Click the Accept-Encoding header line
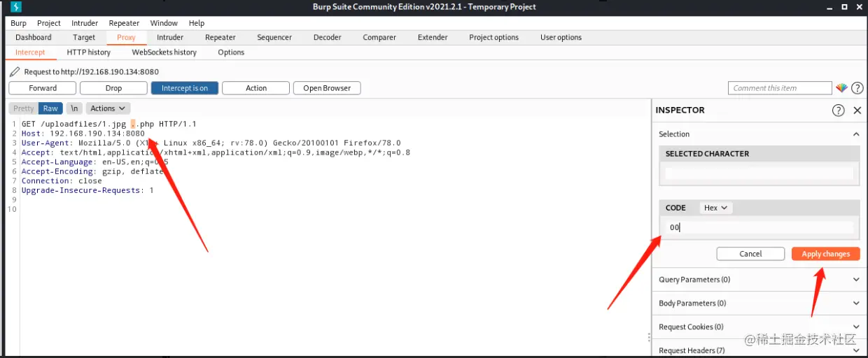 [x=92, y=171]
